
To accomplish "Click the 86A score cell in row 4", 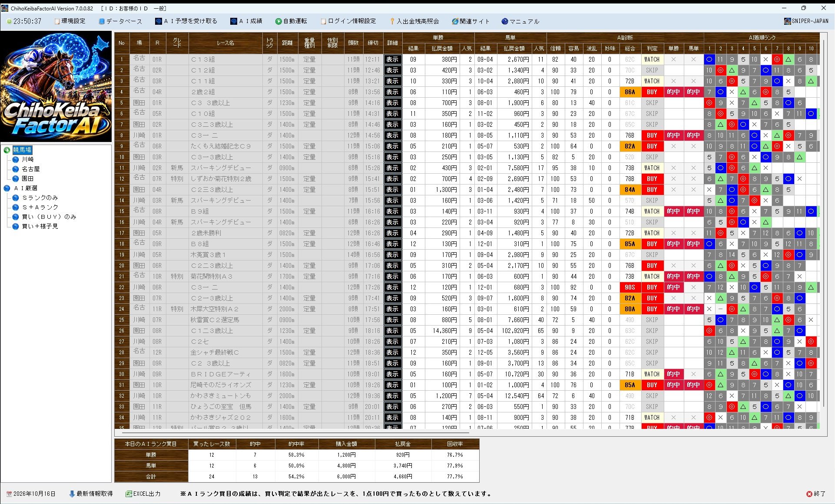I will coord(630,92).
